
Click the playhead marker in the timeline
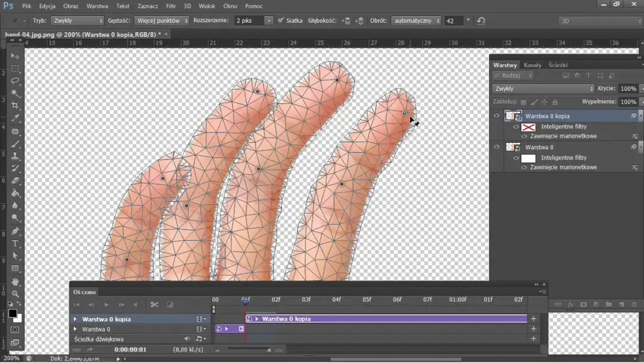[x=246, y=300]
